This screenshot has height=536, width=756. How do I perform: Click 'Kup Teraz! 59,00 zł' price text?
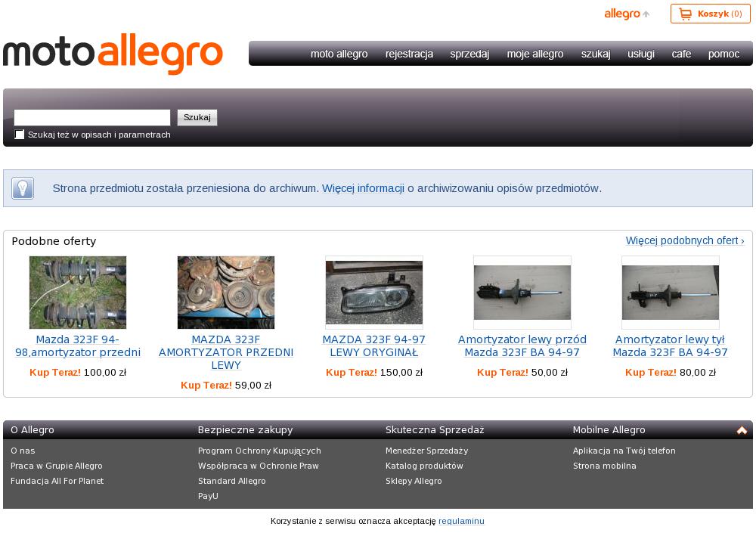[x=226, y=385]
